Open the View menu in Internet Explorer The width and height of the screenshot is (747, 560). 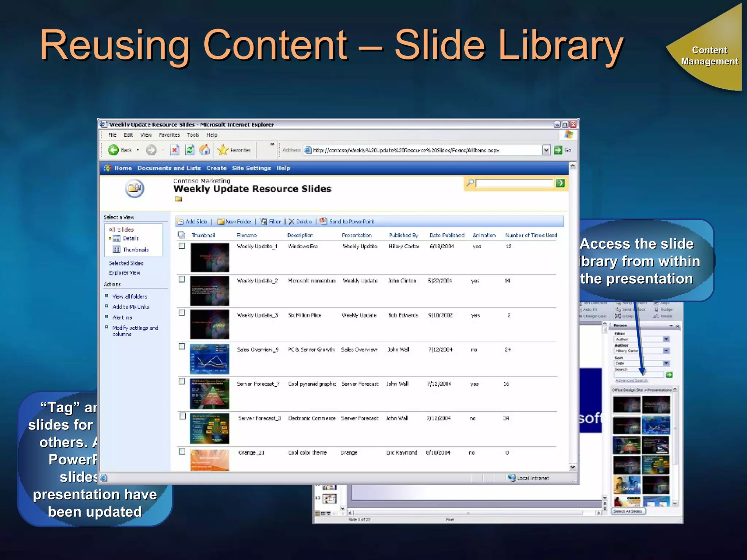pyautogui.click(x=146, y=135)
